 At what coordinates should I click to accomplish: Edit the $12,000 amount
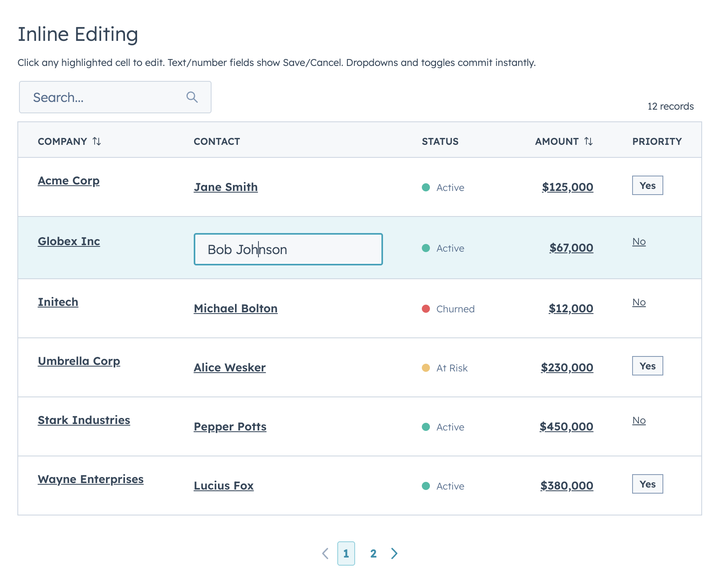(x=571, y=309)
